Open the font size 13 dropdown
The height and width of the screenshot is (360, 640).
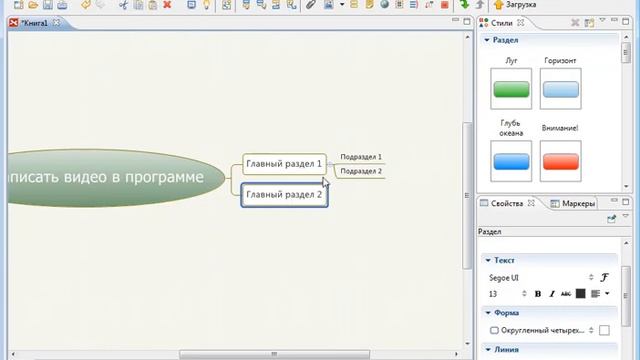click(524, 293)
